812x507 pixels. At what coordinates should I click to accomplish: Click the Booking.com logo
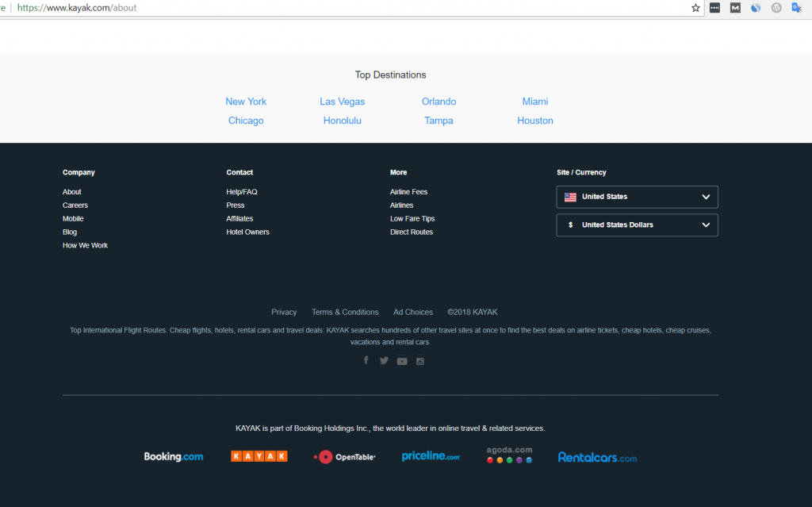[173, 456]
